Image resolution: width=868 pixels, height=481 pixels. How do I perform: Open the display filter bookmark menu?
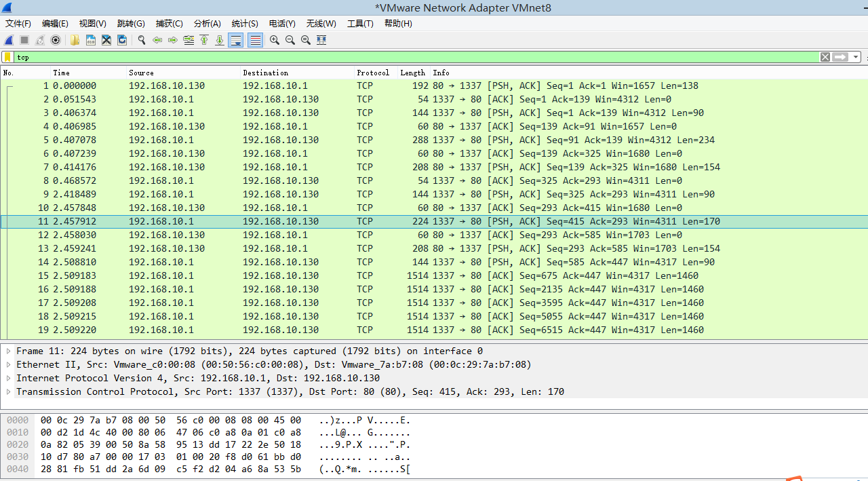point(7,57)
